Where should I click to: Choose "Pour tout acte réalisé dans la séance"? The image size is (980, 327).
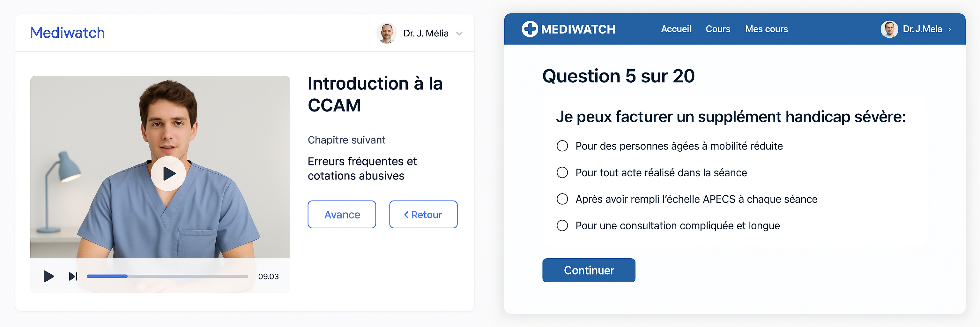pyautogui.click(x=562, y=173)
